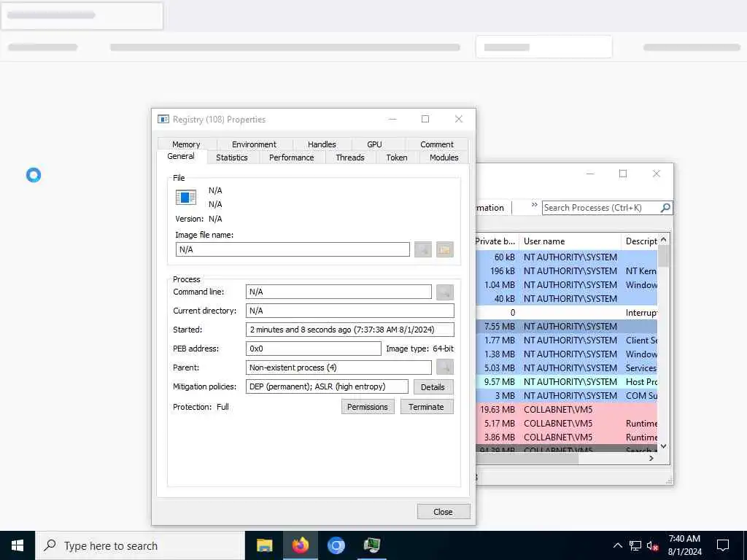The image size is (747, 560).
Task: Click the magnifier icon next to Command line
Action: (445, 292)
